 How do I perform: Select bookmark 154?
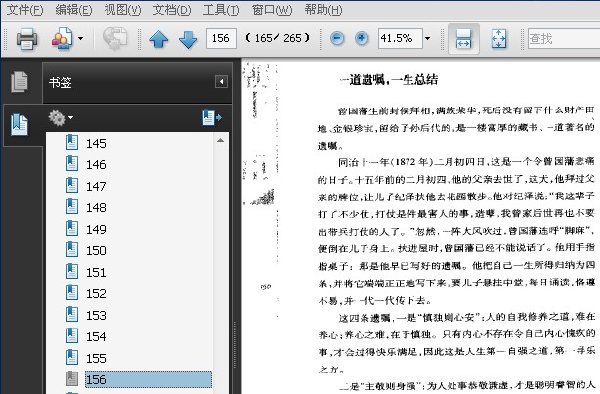coord(96,336)
